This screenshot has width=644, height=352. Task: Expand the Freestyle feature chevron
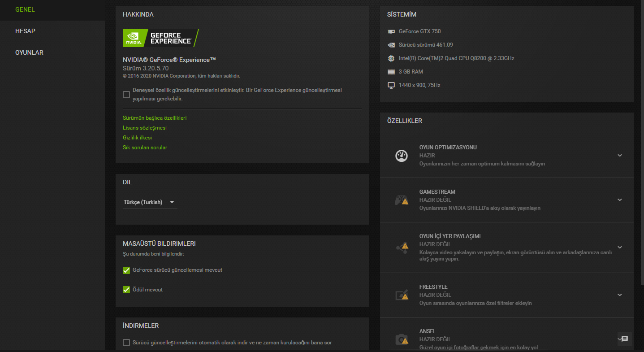click(620, 295)
